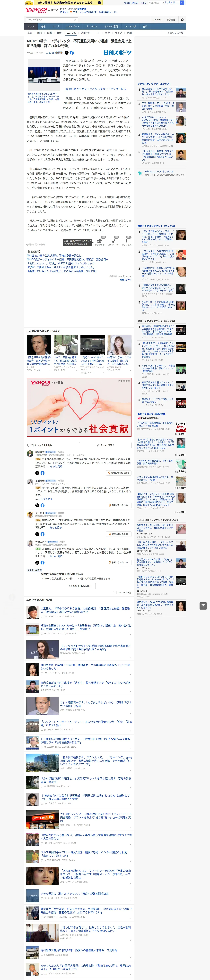Click 増沢隆太's avatar picture
The image size is (210, 980).
point(30,453)
